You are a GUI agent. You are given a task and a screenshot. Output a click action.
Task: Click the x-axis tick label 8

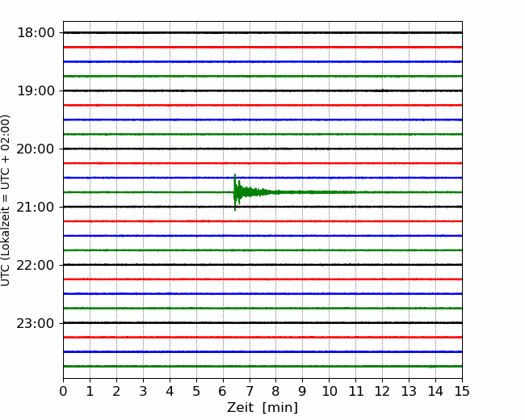click(276, 391)
